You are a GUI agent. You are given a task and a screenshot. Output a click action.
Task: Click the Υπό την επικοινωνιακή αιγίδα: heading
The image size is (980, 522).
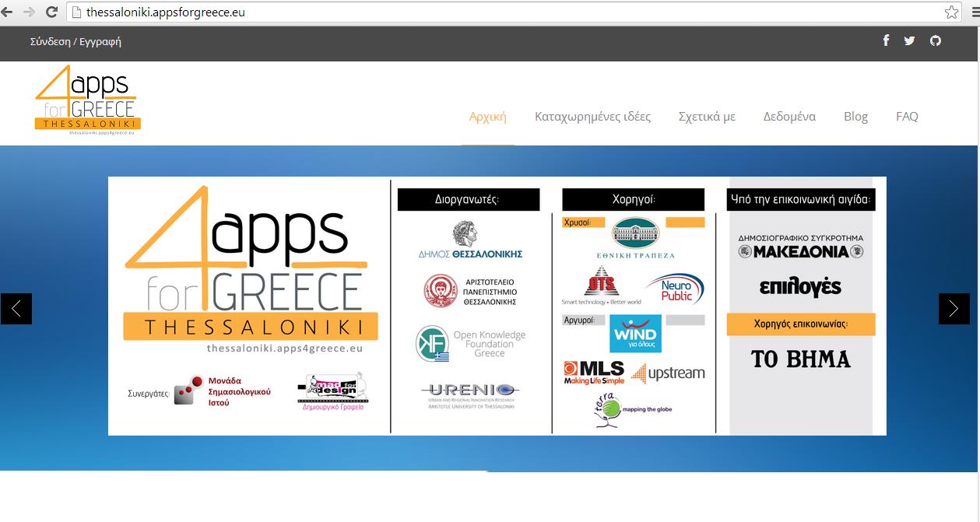click(801, 200)
